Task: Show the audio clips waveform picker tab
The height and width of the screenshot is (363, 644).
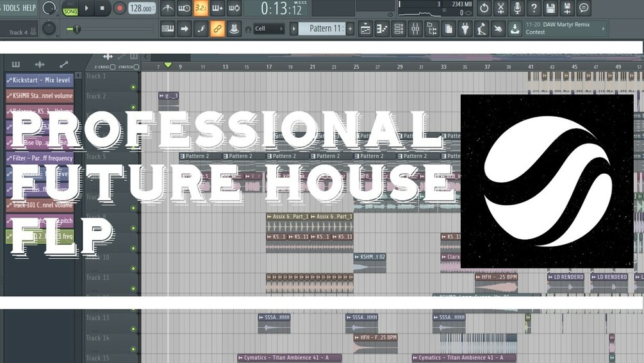Action: 40,64
